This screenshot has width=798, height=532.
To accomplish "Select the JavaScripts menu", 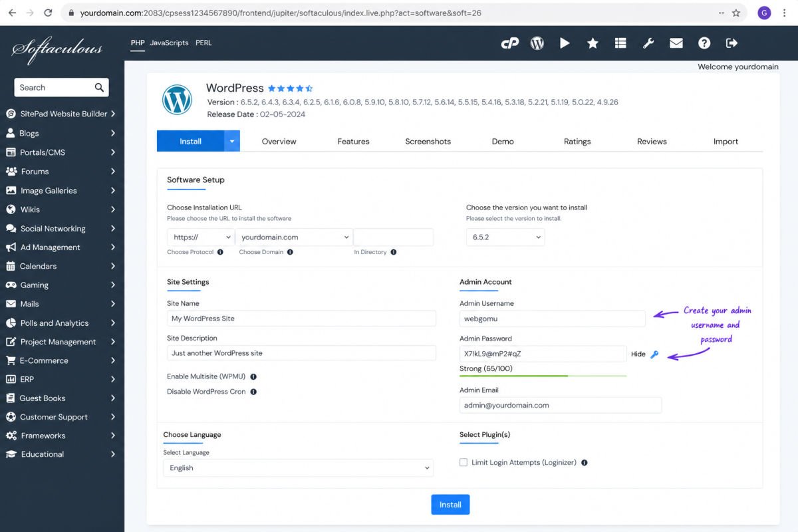I will click(169, 43).
